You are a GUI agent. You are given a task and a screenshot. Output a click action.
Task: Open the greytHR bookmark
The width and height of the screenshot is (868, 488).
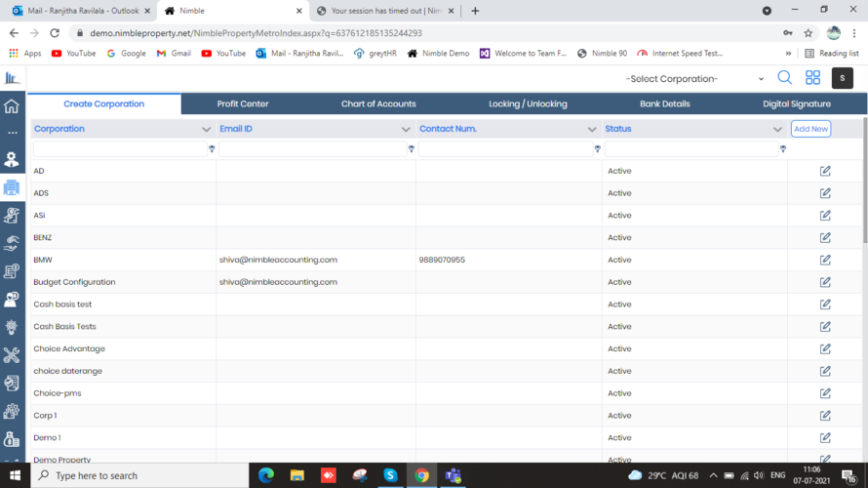pos(375,53)
